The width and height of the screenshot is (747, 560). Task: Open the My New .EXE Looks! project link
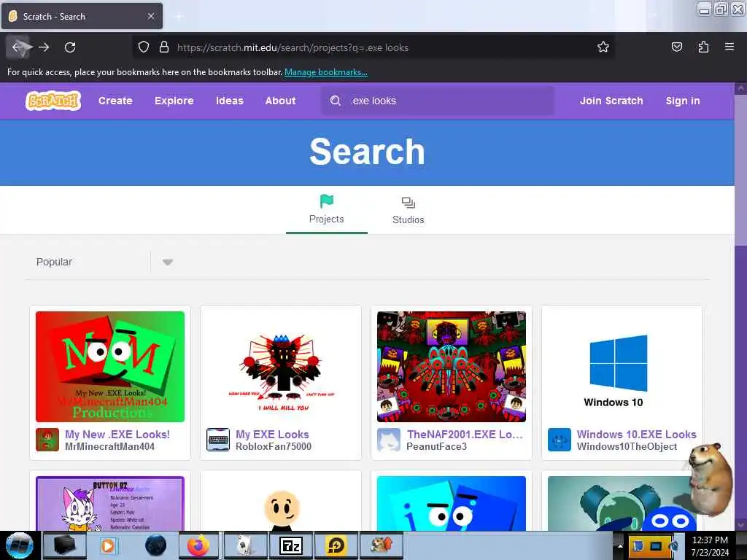point(117,435)
